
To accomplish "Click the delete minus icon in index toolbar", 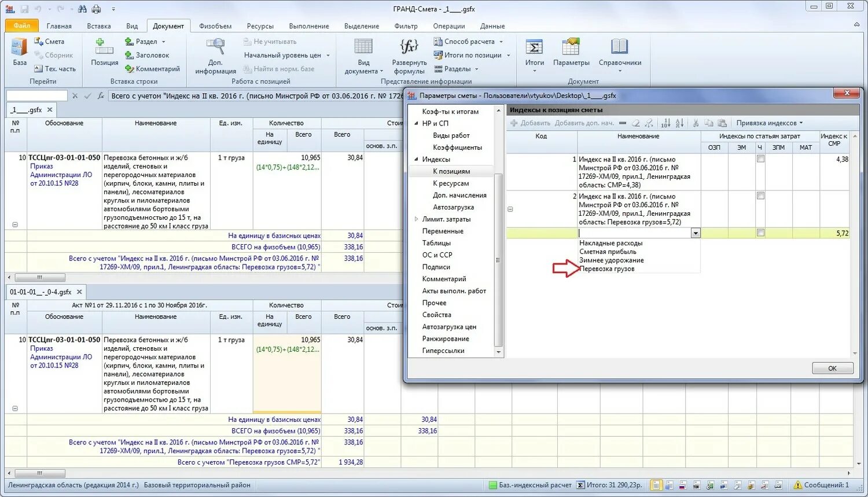I will (x=623, y=123).
